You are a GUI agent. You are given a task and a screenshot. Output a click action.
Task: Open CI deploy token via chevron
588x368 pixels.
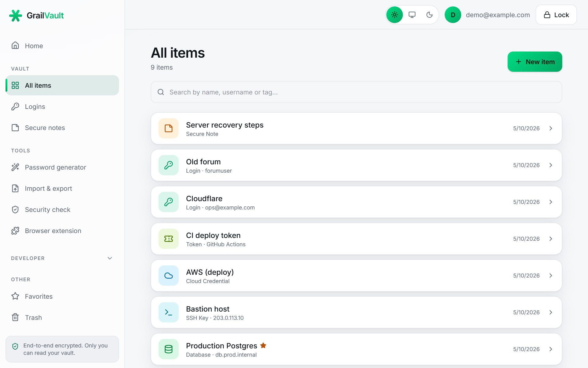pyautogui.click(x=551, y=239)
